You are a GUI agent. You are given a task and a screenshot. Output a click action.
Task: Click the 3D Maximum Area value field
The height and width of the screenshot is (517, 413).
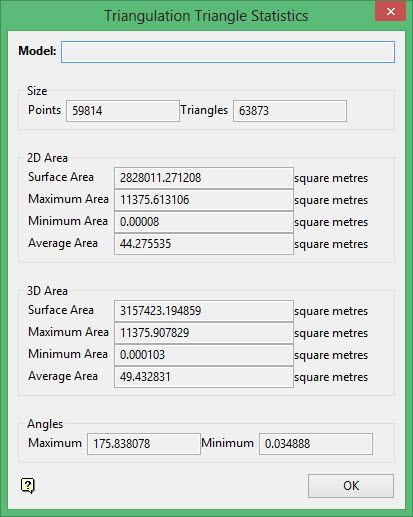tap(204, 333)
